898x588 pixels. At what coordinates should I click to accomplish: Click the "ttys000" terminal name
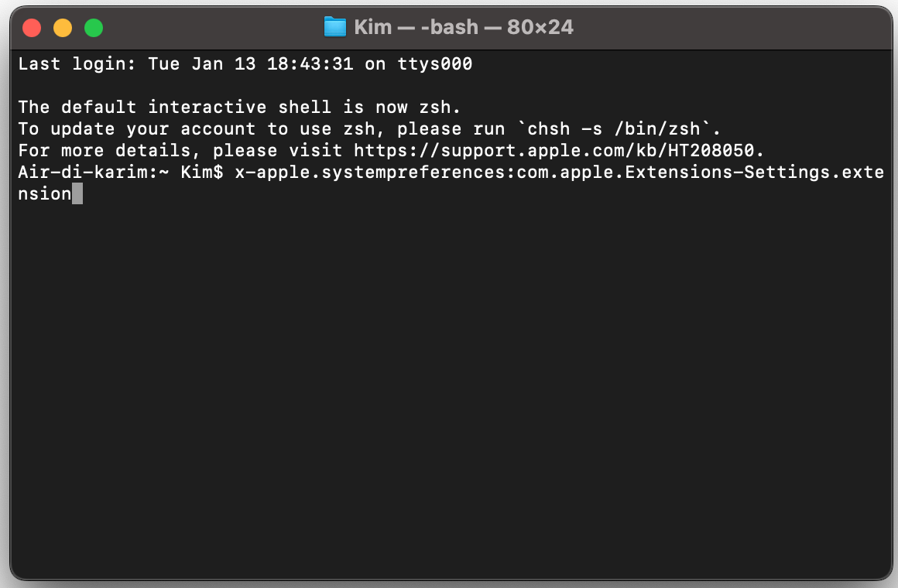(435, 63)
